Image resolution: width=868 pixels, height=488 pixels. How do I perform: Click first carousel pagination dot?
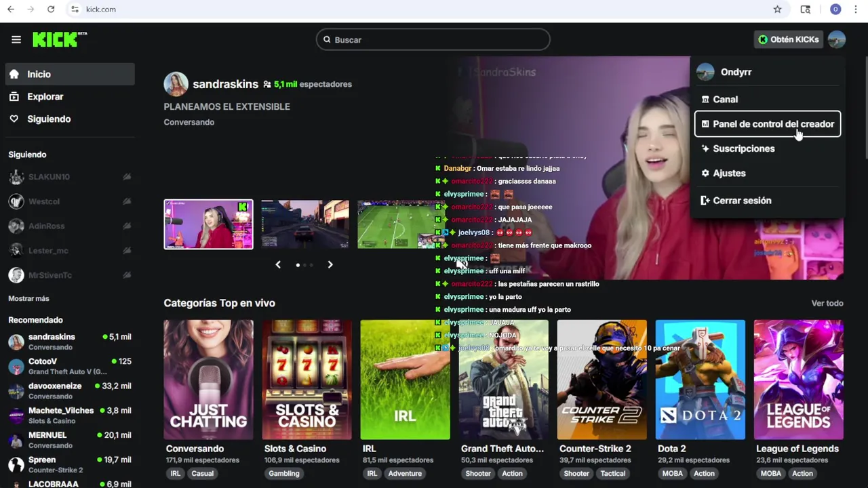pyautogui.click(x=298, y=265)
